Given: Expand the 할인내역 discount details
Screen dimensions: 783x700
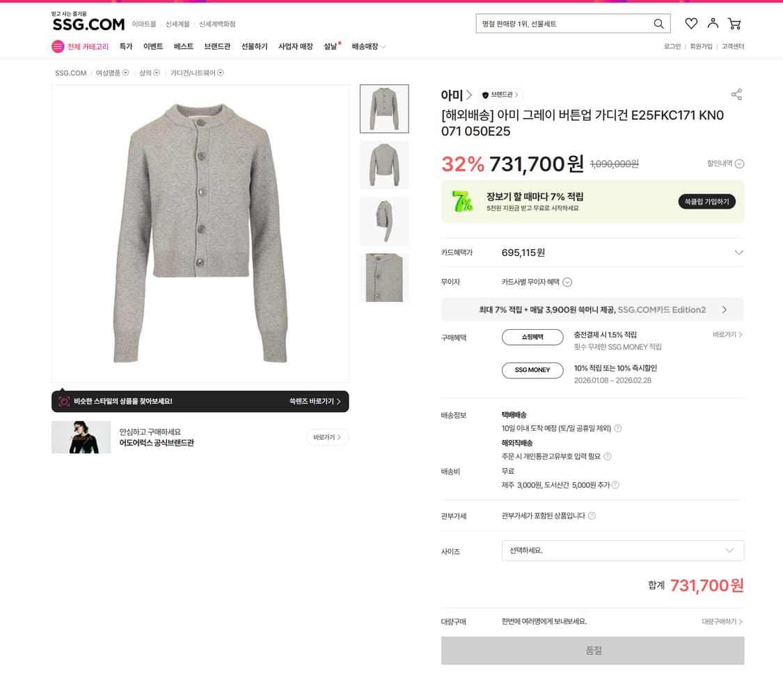Looking at the screenshot, I should pos(739,164).
